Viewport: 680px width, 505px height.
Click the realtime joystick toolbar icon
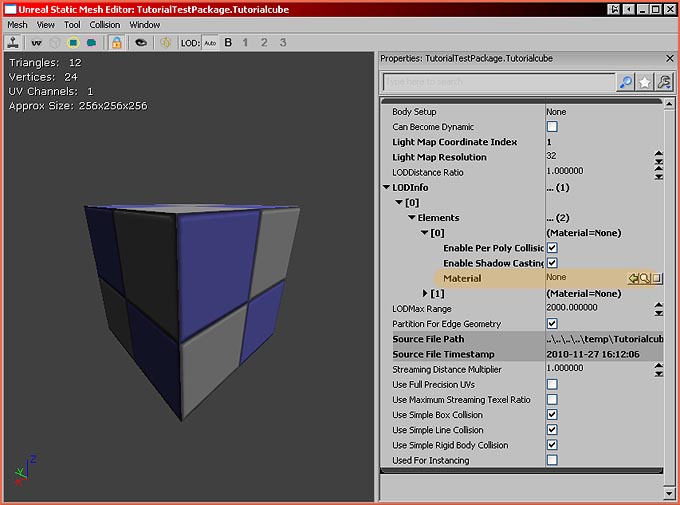(x=13, y=43)
